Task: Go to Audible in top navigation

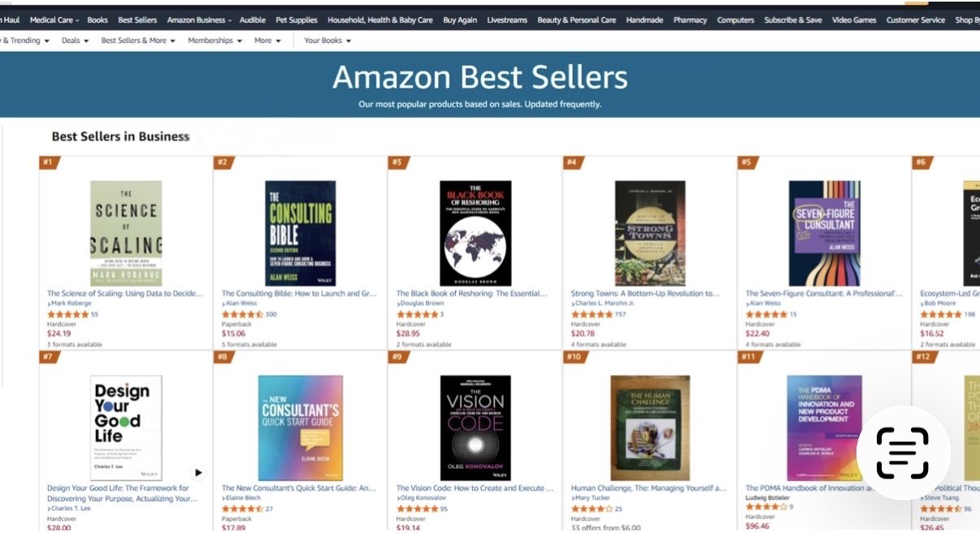Action: click(x=253, y=20)
